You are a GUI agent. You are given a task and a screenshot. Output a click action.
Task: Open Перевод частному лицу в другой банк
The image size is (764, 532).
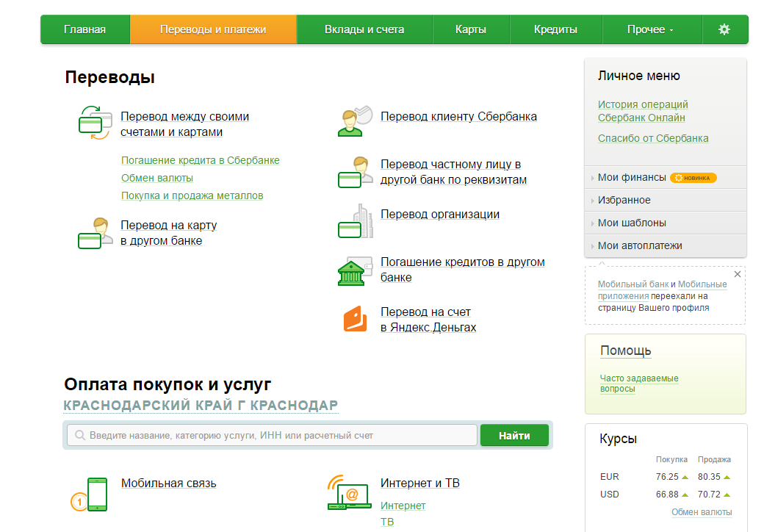point(453,172)
